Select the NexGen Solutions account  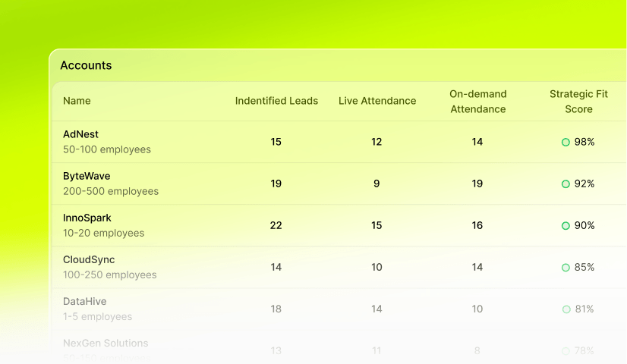point(106,343)
